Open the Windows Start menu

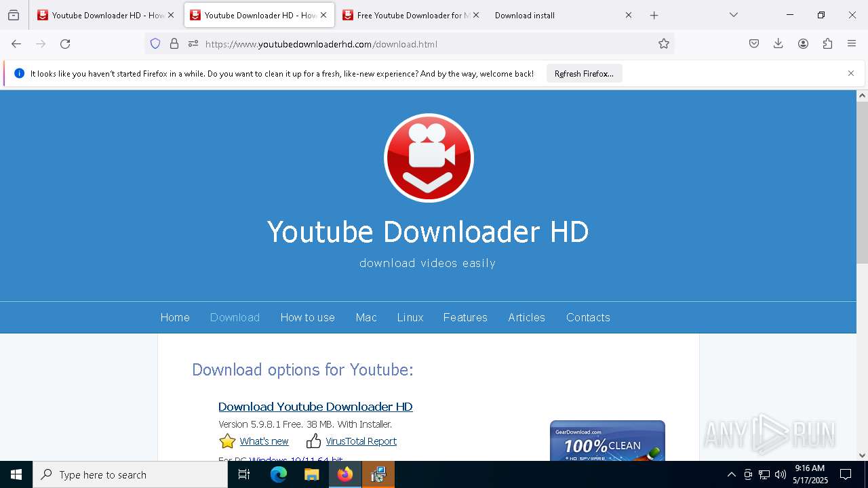(16, 474)
